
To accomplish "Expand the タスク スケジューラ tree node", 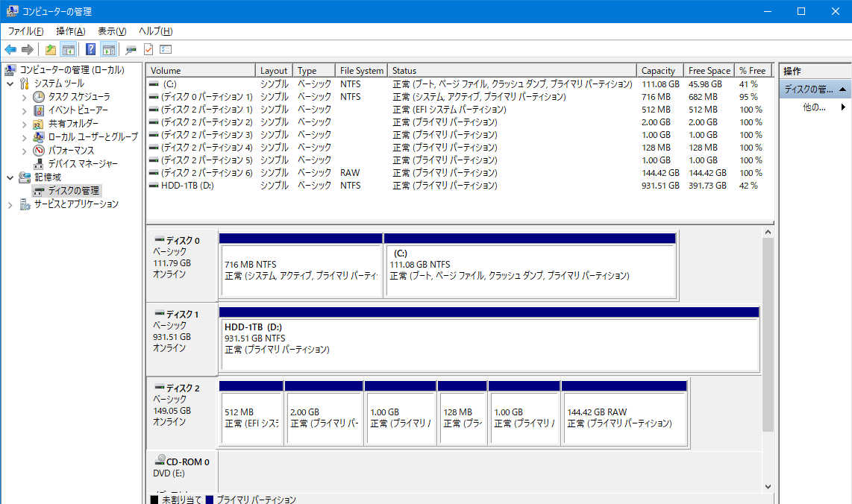I will (25, 97).
